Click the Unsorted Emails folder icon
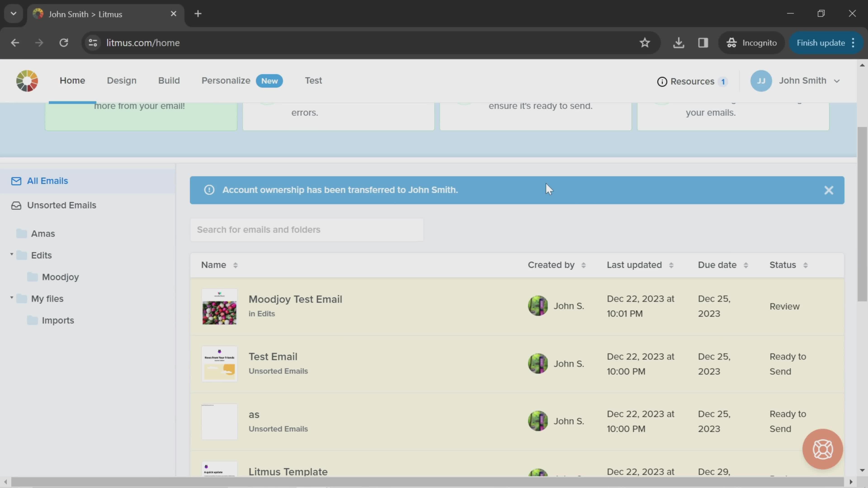This screenshot has height=488, width=868. point(16,204)
